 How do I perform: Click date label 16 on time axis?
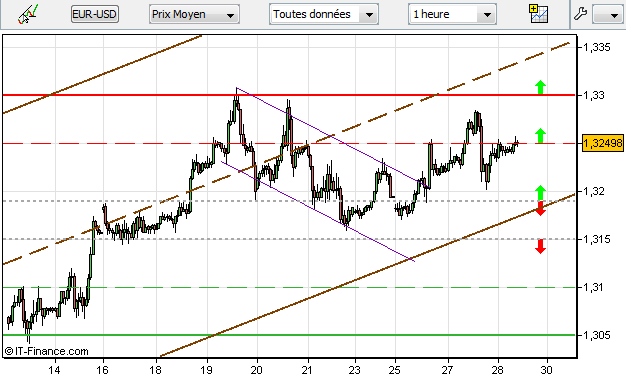click(x=103, y=370)
